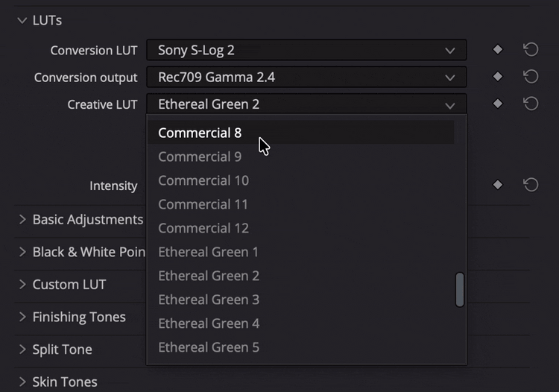The image size is (559, 392).
Task: Expand the Finishing Tones section
Action: click(22, 317)
